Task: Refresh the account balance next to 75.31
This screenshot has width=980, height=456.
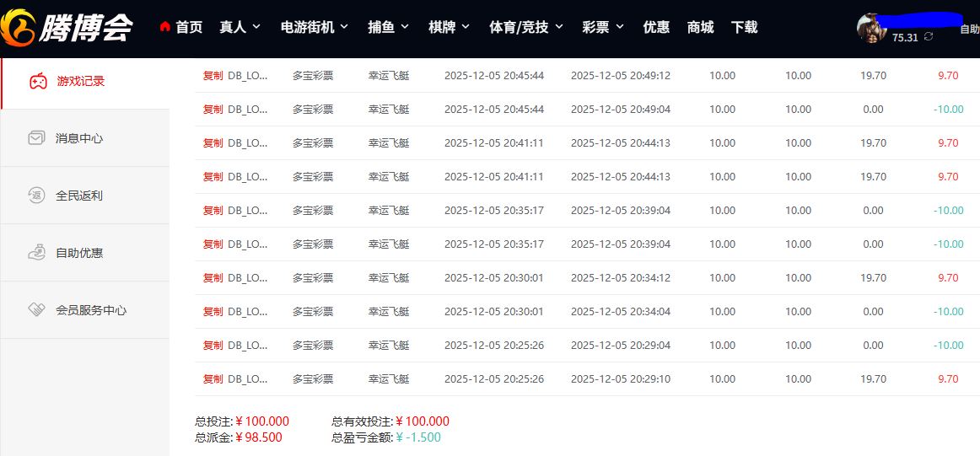Action: 929,37
